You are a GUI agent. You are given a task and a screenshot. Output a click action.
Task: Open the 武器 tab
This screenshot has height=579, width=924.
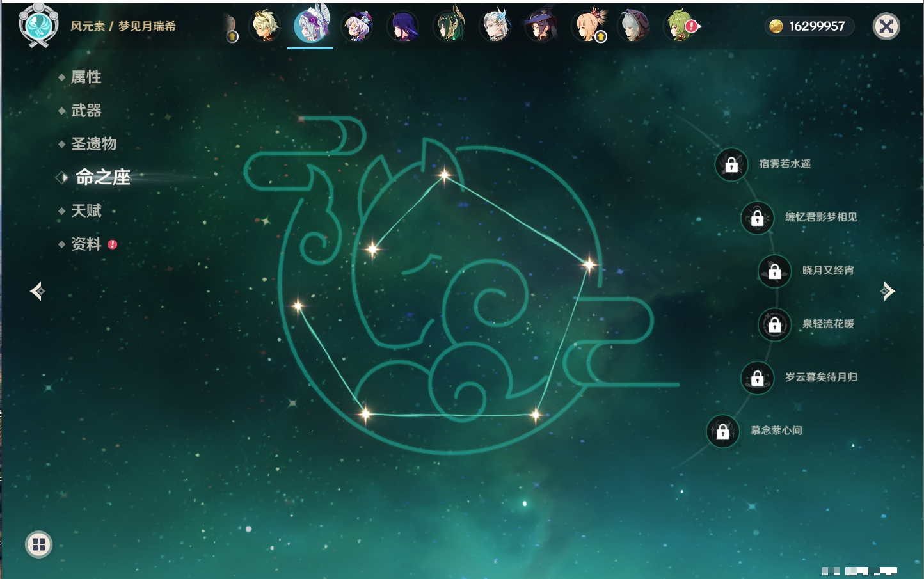[x=86, y=111]
